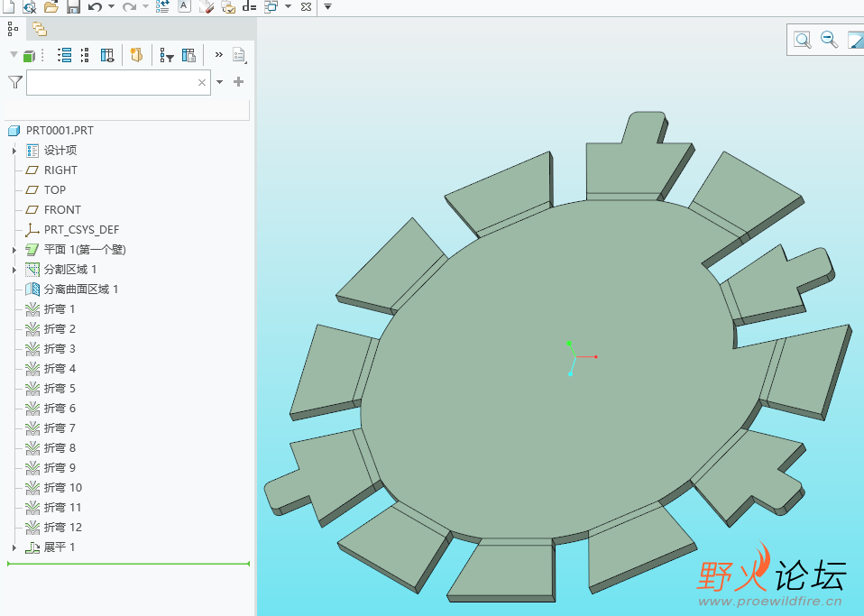This screenshot has width=864, height=616.
Task: Select the FRONT datum plane in tree
Action: 62,210
